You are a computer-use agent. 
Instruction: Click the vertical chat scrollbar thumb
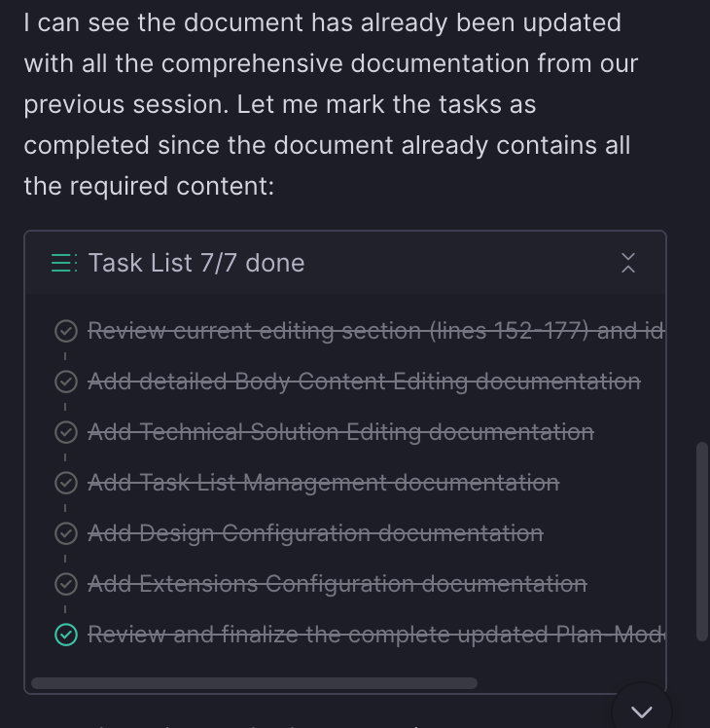click(702, 541)
